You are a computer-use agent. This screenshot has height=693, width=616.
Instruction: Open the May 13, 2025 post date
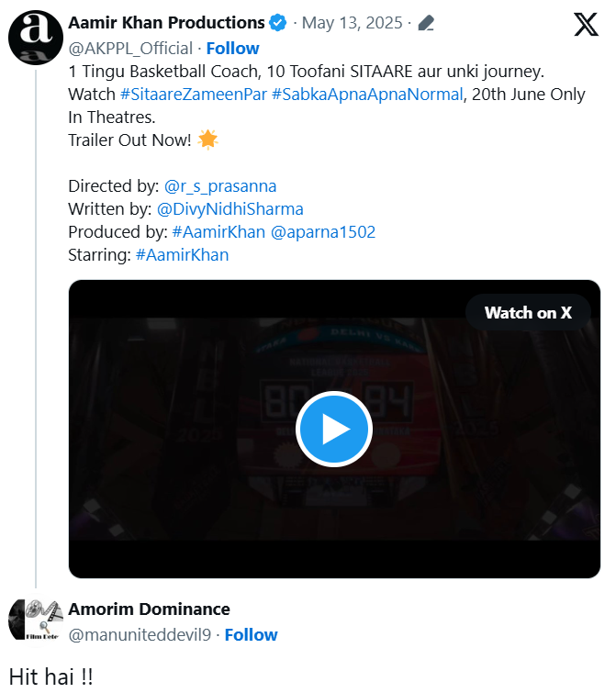coord(353,23)
